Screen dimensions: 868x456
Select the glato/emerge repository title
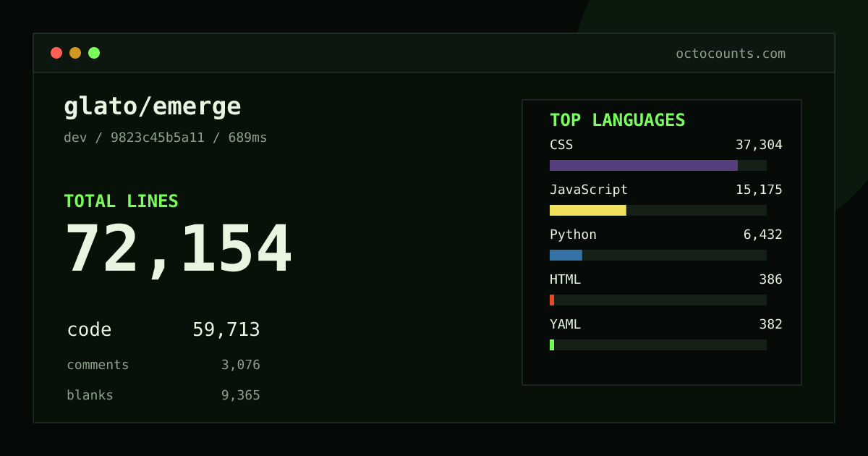[153, 106]
